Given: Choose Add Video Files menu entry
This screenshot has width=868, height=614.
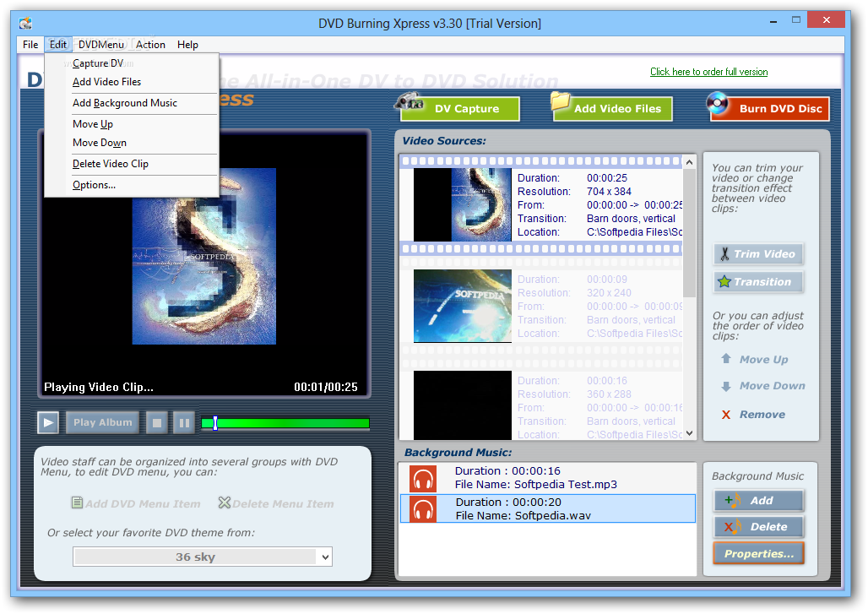Looking at the screenshot, I should (132, 82).
